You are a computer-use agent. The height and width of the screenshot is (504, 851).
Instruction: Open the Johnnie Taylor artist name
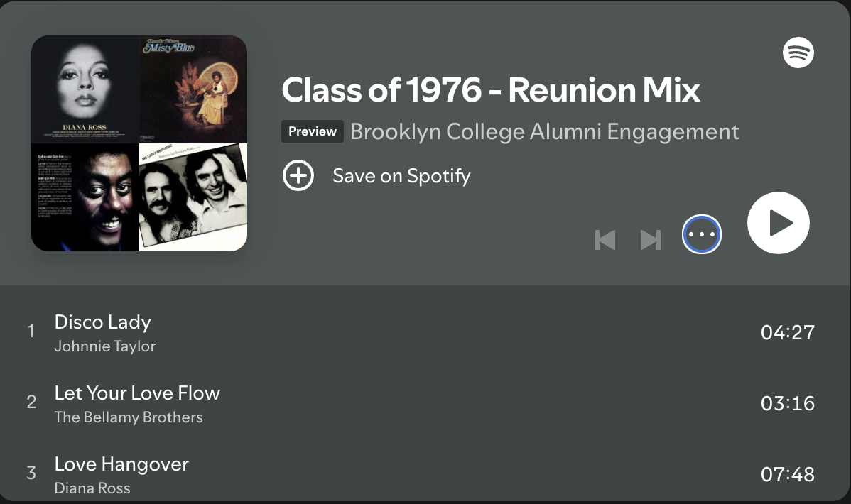click(105, 346)
